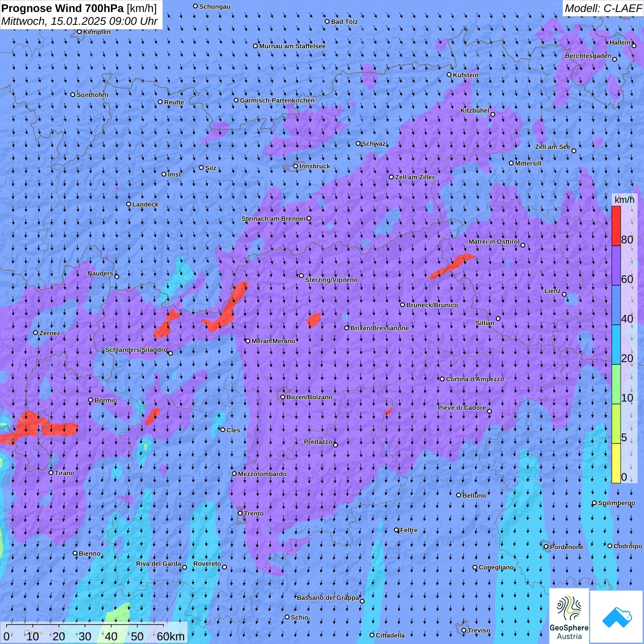Click the Feltre label
This screenshot has width=644, height=644.
coord(409,530)
